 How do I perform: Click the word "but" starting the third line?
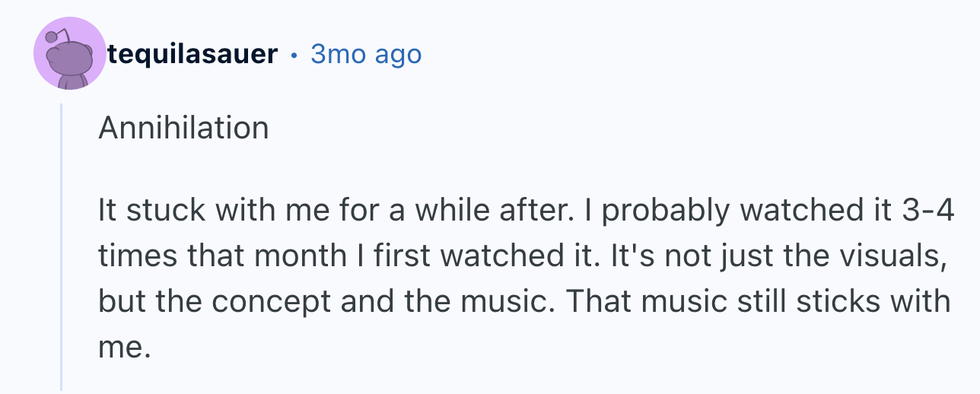click(x=119, y=301)
